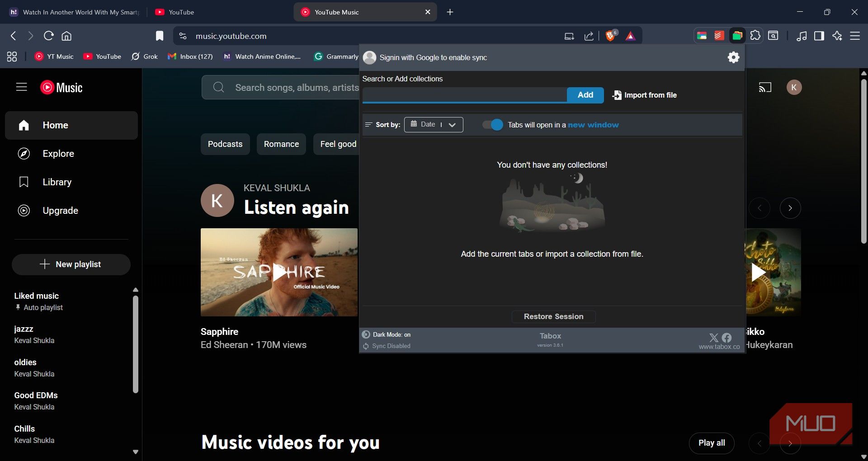The width and height of the screenshot is (868, 461).
Task: Open a new browser tab
Action: [x=450, y=12]
